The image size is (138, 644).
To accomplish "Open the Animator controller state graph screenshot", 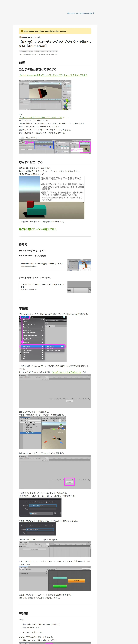I will (55, 579).
